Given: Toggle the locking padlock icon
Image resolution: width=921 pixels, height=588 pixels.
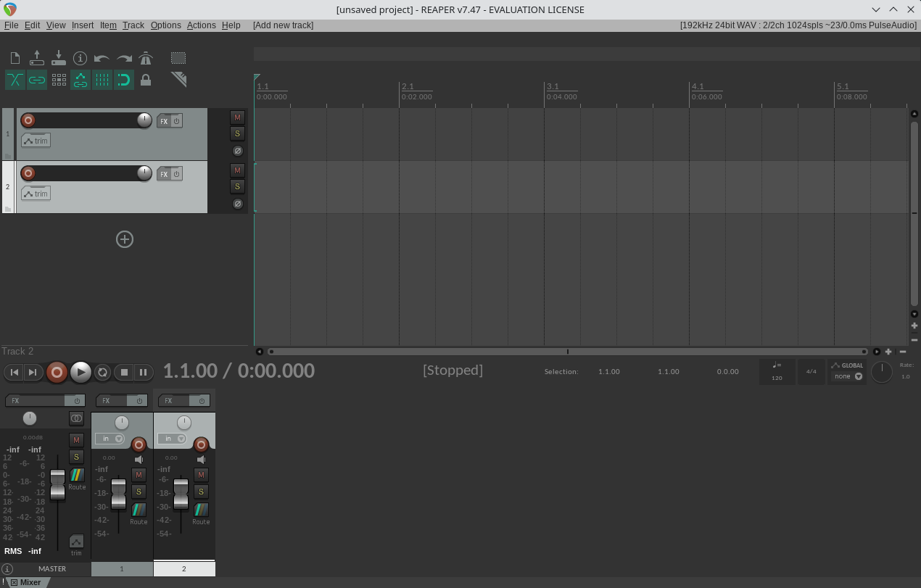Looking at the screenshot, I should pos(146,80).
